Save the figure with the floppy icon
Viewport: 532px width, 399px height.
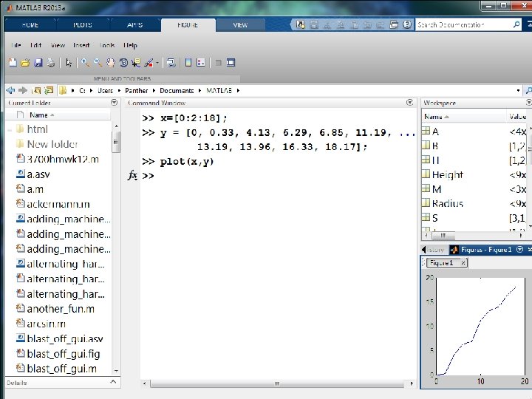pos(38,63)
